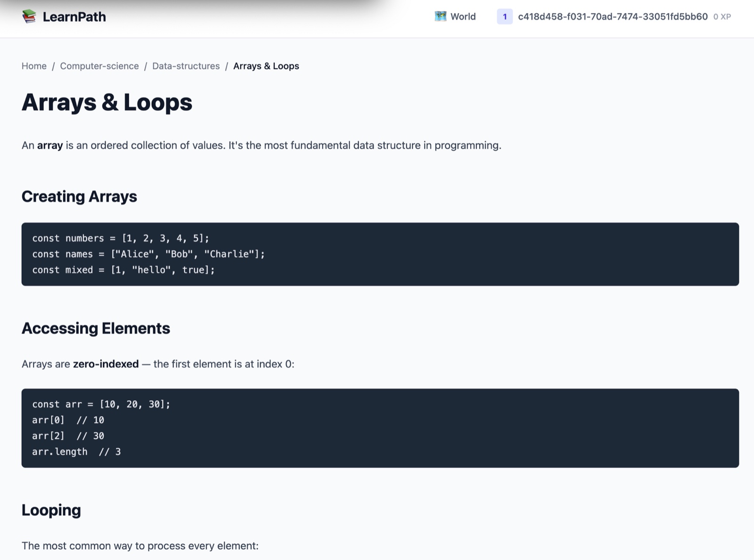Open the World navigation link
754x560 pixels.
[x=463, y=16]
